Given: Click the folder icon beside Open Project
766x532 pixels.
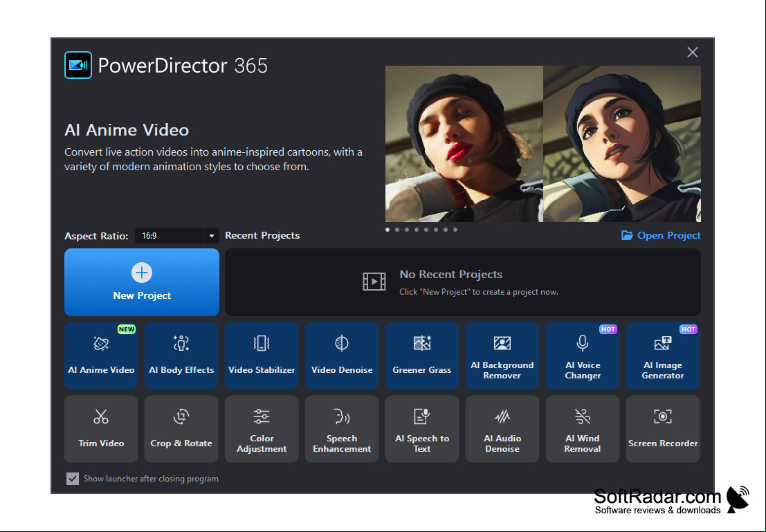Looking at the screenshot, I should [x=627, y=235].
